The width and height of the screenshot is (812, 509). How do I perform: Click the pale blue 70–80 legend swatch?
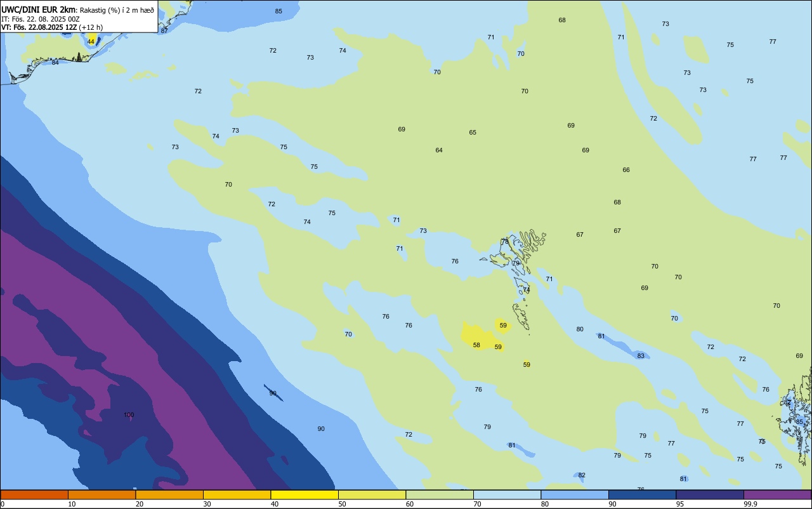pos(507,494)
